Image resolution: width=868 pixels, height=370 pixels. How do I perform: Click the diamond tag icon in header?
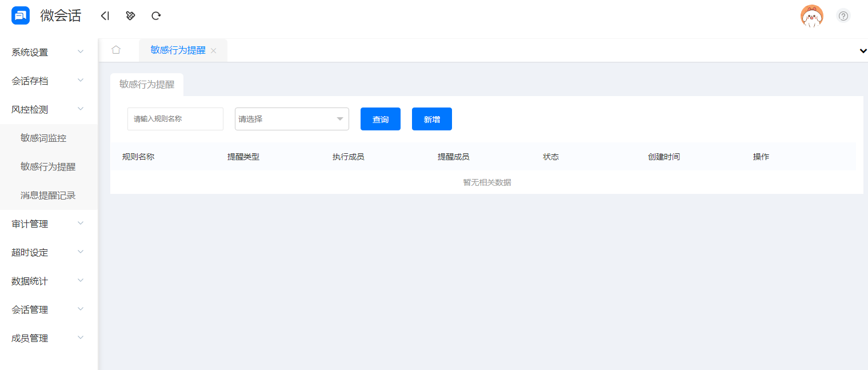[x=130, y=16]
